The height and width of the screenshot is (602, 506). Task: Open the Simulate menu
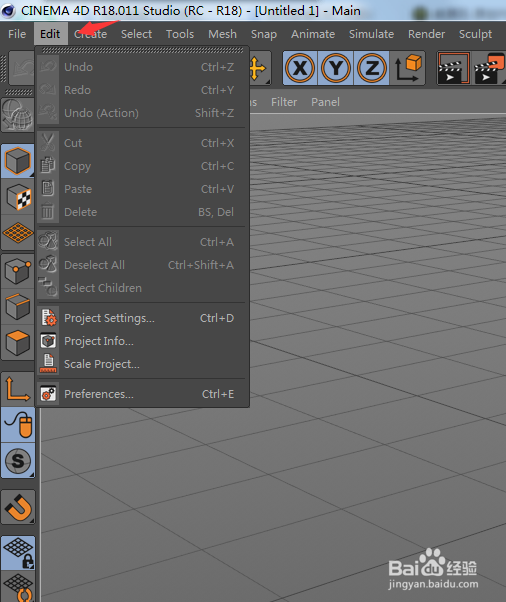tap(371, 34)
